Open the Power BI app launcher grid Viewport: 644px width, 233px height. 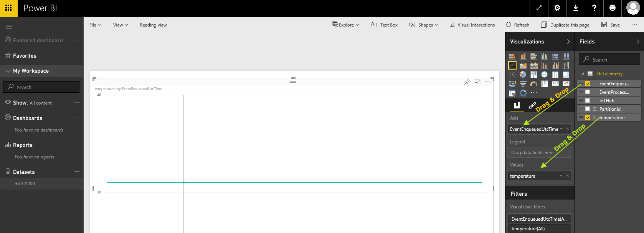point(8,8)
